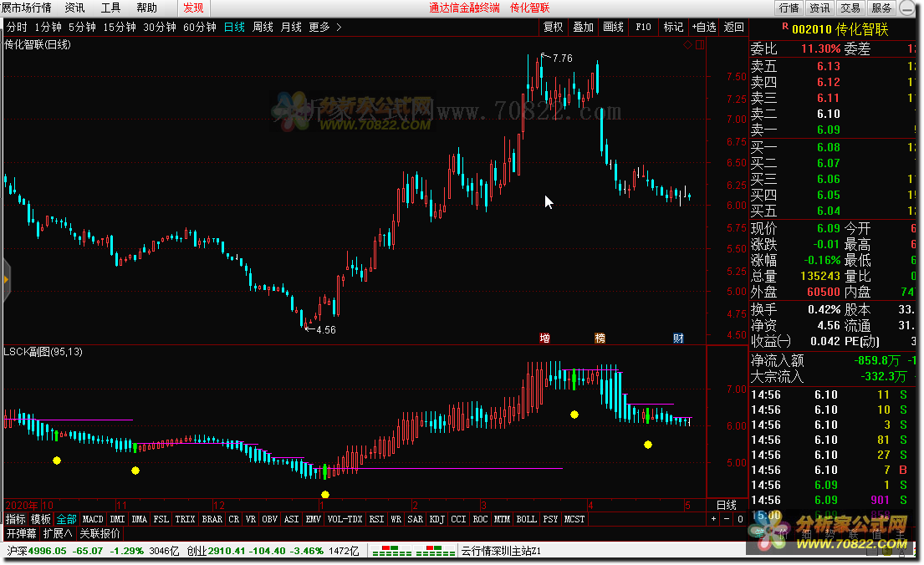This screenshot has height=565, width=924.
Task: Click the 创业 index value 2910.41
Action: [x=227, y=551]
